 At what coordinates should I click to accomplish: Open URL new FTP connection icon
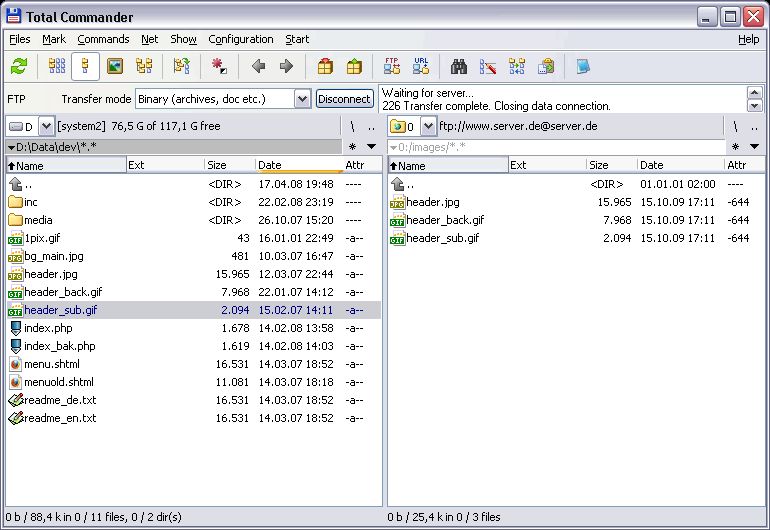[x=420, y=67]
